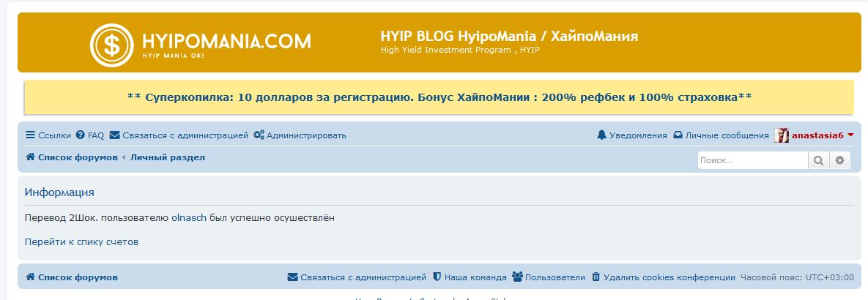Screen dimensions: 868x300
Task: Open user olnasch profile link
Action: point(188,218)
